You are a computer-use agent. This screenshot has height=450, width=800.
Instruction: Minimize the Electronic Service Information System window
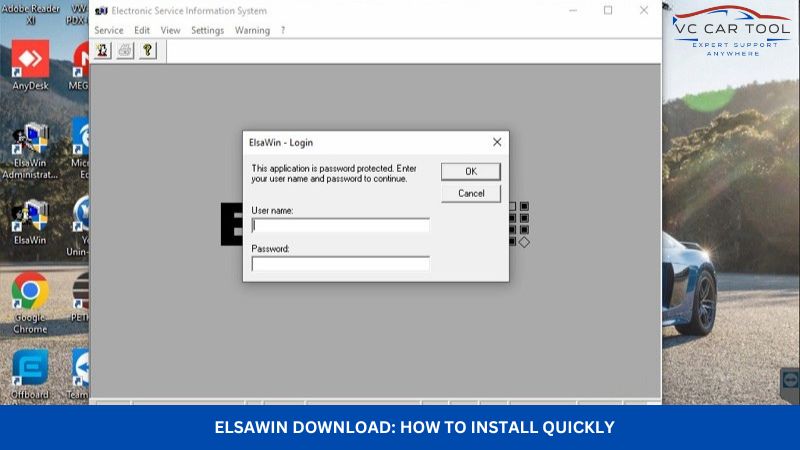573,10
